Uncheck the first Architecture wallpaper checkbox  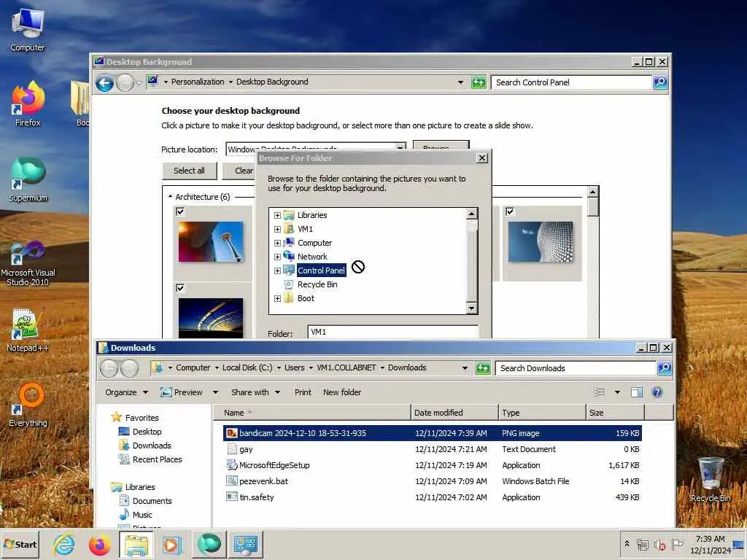(x=180, y=211)
